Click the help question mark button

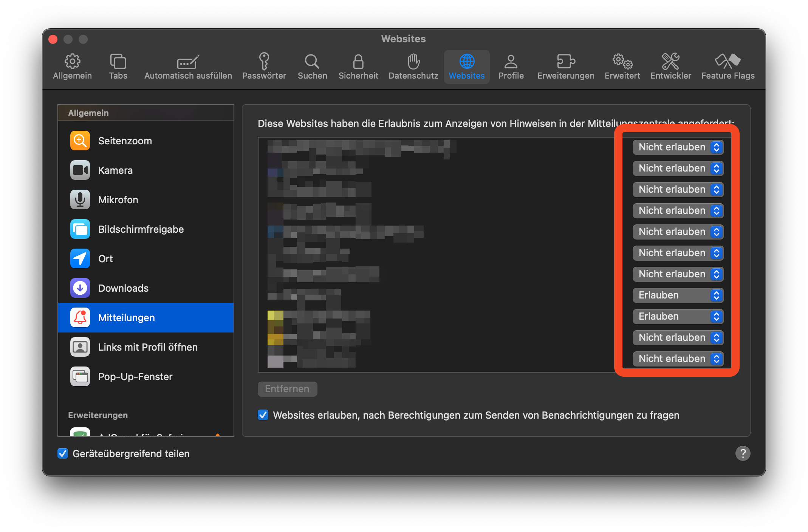(x=743, y=453)
